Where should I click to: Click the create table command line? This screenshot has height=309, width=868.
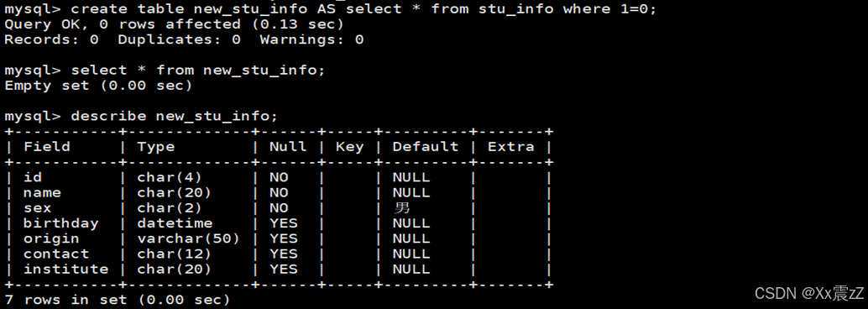click(x=331, y=9)
